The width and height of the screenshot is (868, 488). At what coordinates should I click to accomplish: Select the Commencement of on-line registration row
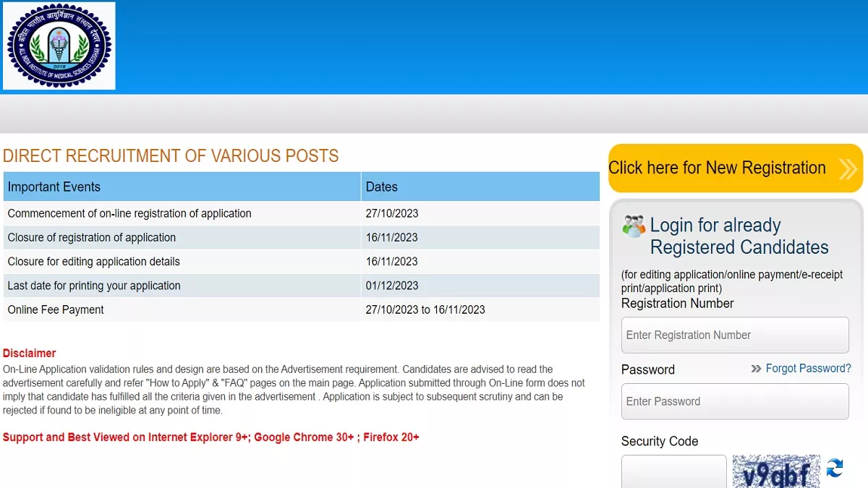(x=129, y=213)
